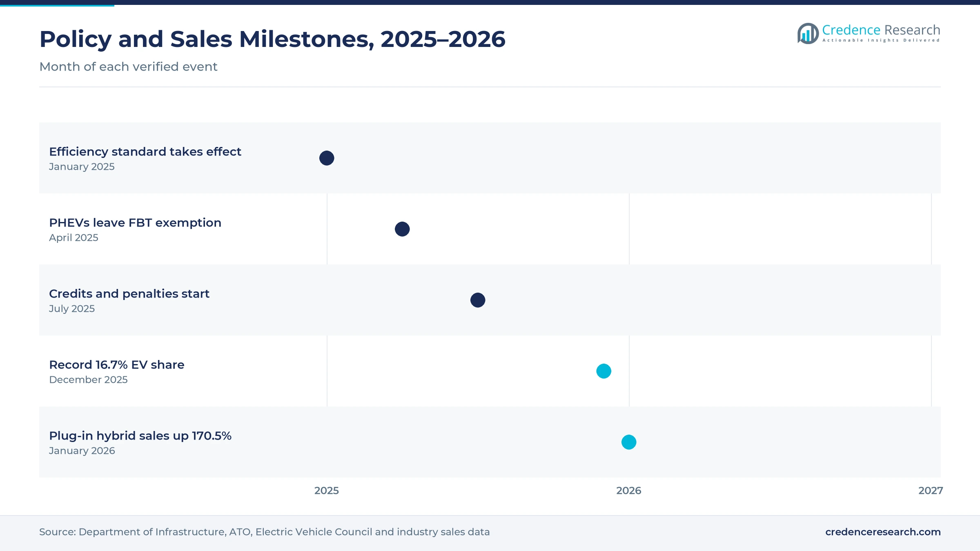The width and height of the screenshot is (980, 551).
Task: Click the label 'Efficiency standard takes effect'
Action: [145, 152]
